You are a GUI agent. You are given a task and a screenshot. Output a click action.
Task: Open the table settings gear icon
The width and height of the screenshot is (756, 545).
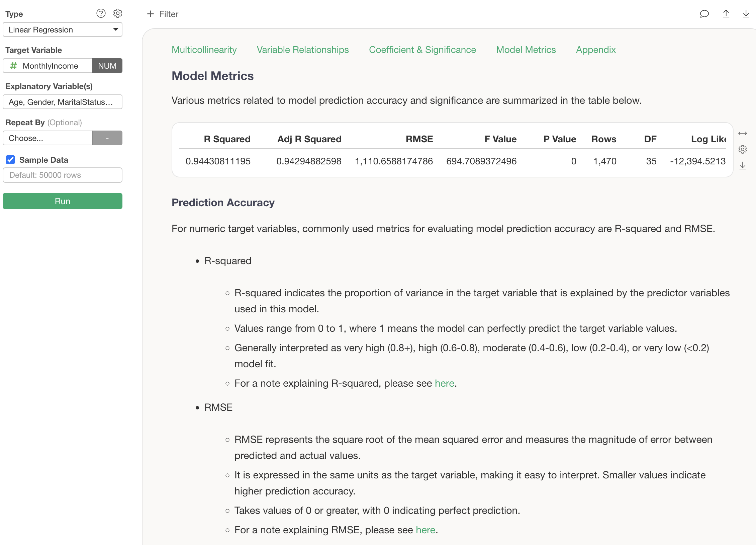pyautogui.click(x=742, y=149)
